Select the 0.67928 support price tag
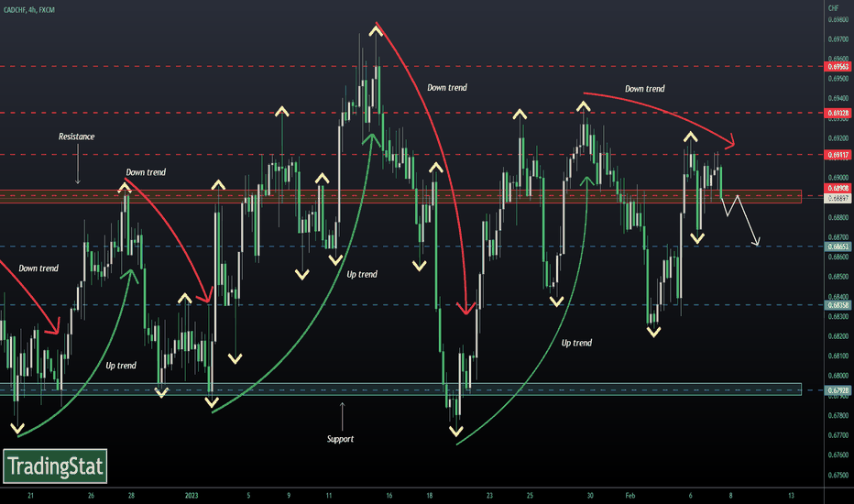Image resolution: width=854 pixels, height=504 pixels. pyautogui.click(x=838, y=390)
